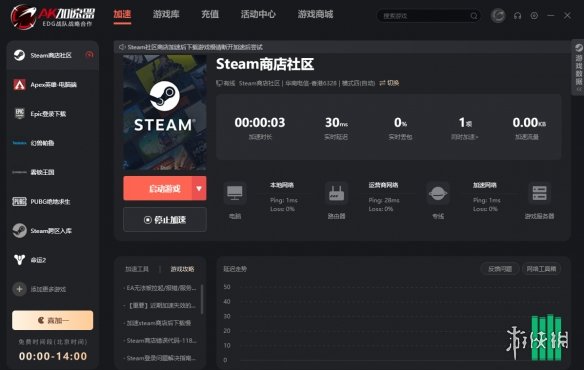
Task: Go to the 充值 tab
Action: point(210,15)
